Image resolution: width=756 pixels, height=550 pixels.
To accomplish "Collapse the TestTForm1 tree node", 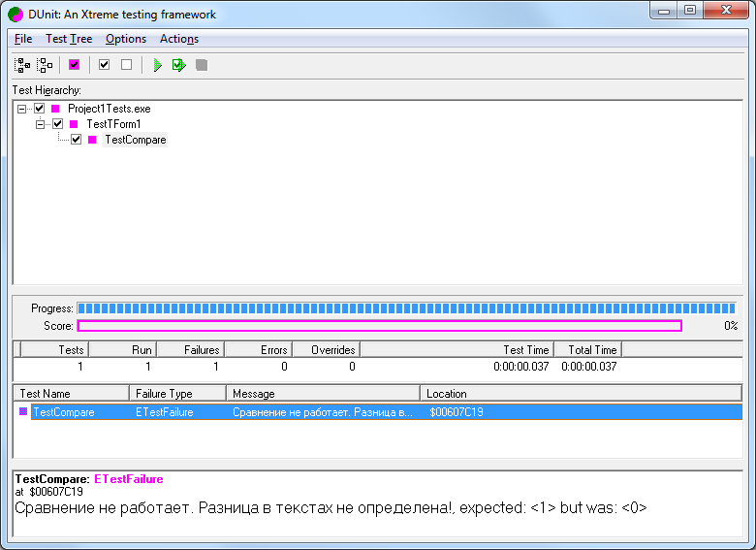I will click(40, 124).
